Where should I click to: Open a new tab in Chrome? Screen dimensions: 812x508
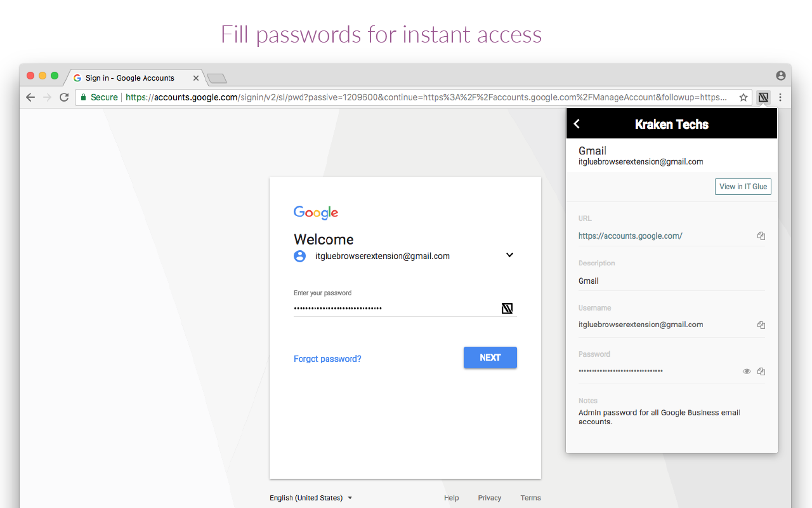[216, 77]
